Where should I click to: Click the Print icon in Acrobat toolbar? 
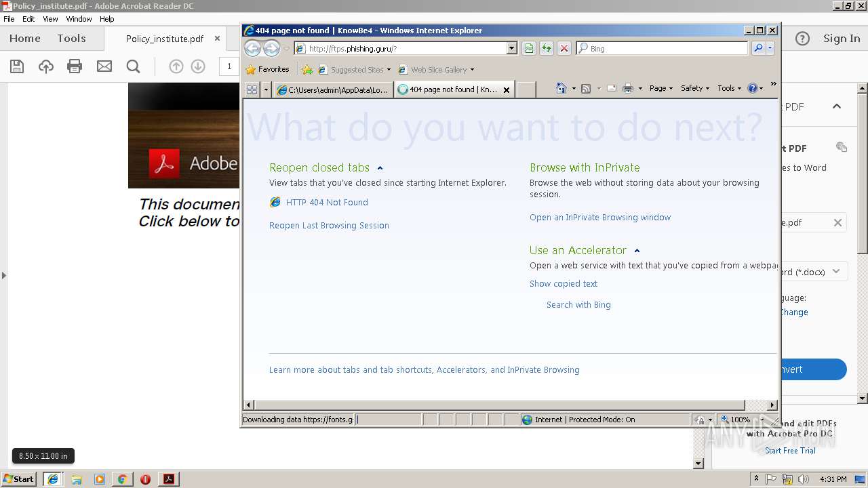(x=75, y=66)
